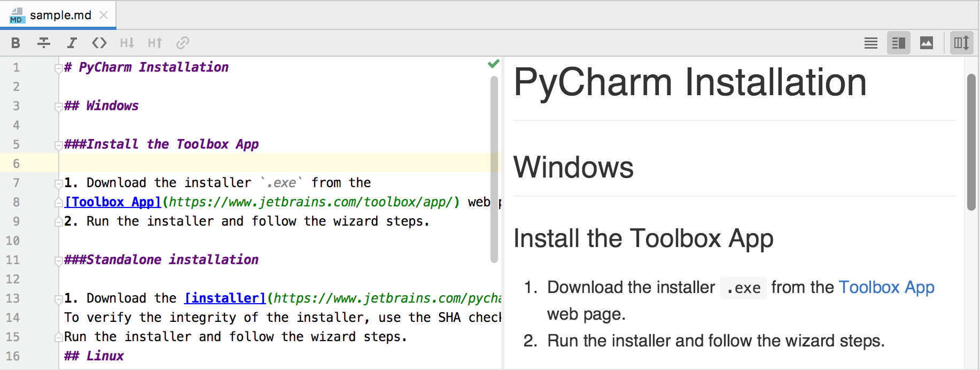This screenshot has height=370, width=980.
Task: Apply code formatting from toolbar
Action: (x=99, y=43)
